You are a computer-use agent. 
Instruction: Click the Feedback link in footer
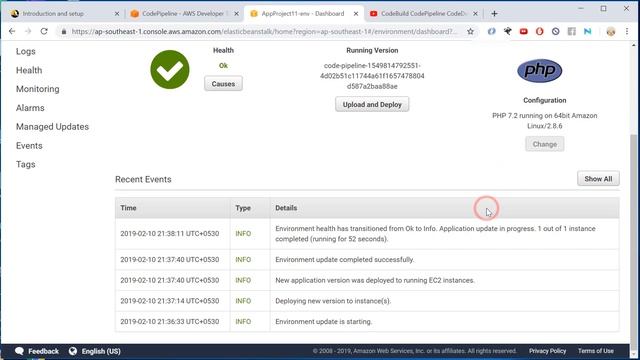pos(43,351)
